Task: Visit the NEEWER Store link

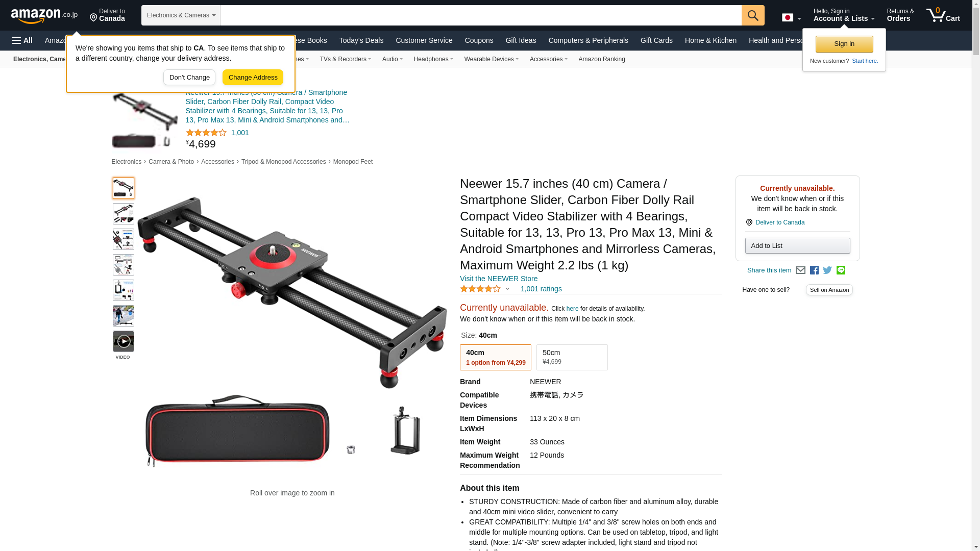Action: click(x=499, y=279)
